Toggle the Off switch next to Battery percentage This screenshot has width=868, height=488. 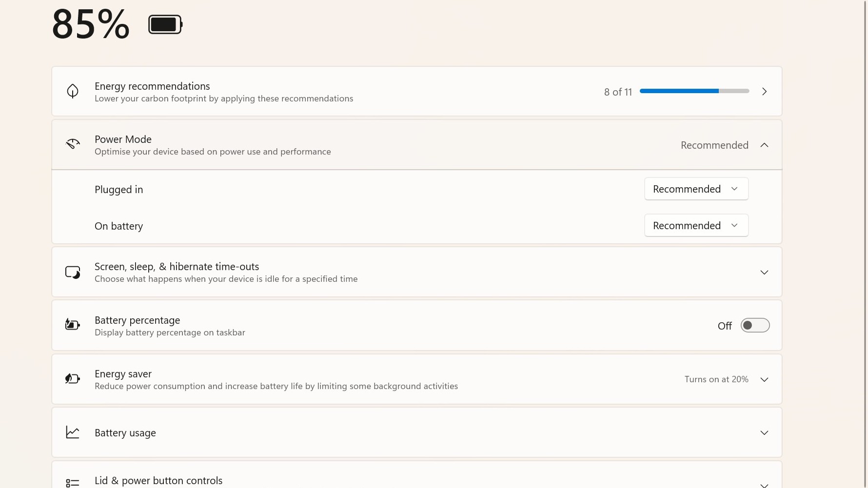point(755,325)
